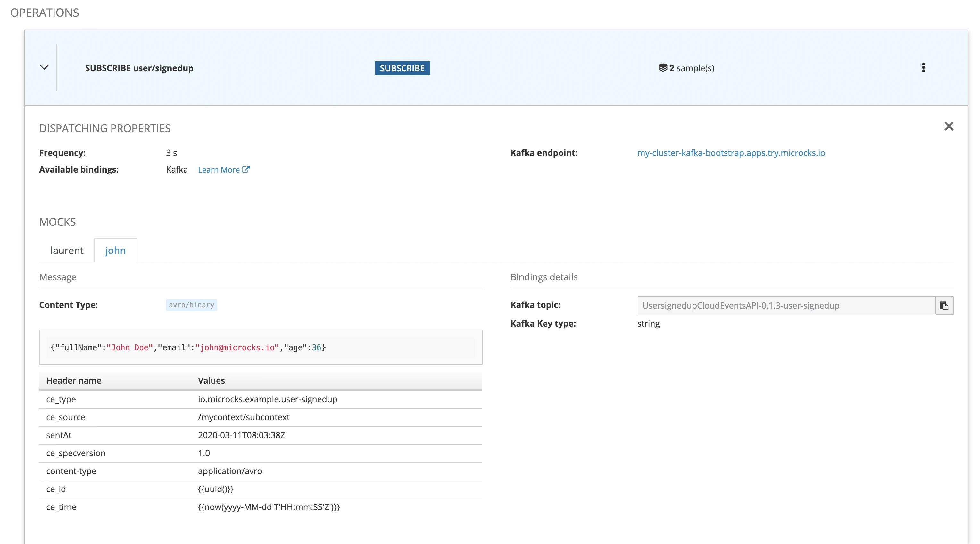Open the three-dot kebab menu for operation

[x=923, y=67]
